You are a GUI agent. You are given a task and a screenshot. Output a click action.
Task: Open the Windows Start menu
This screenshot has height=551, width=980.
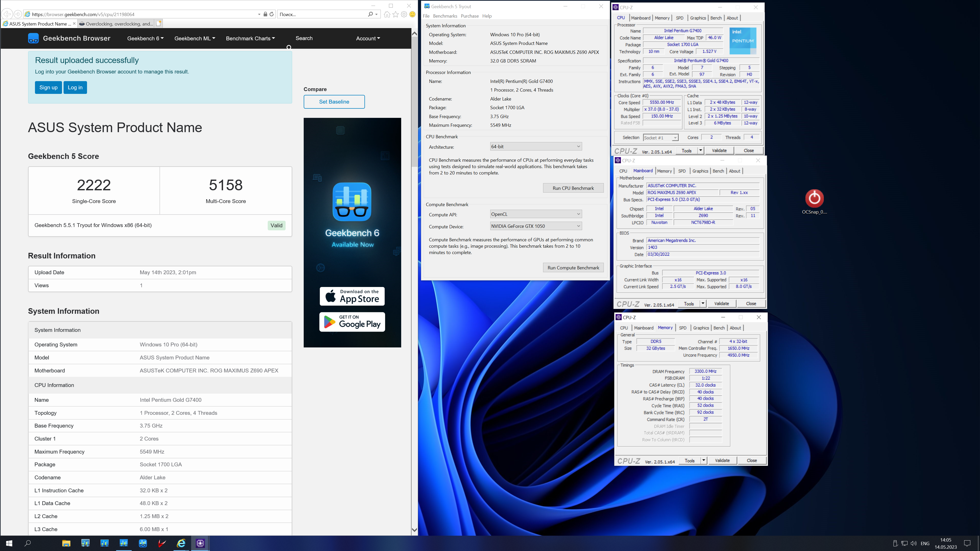(x=9, y=543)
